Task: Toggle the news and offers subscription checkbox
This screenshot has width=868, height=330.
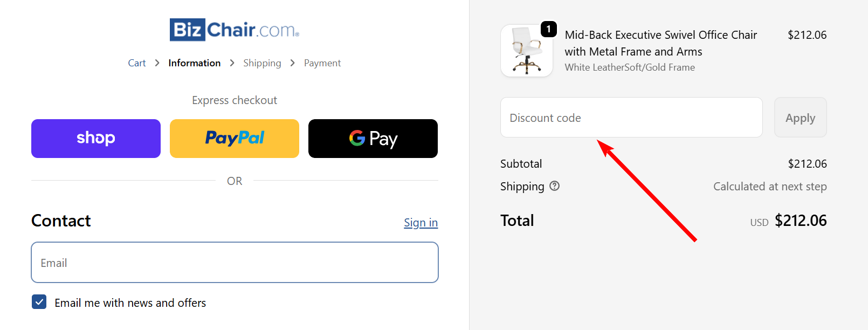Action: (x=39, y=302)
